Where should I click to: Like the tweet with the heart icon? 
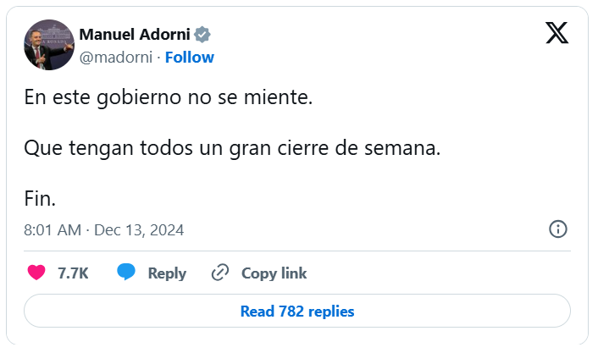point(36,273)
